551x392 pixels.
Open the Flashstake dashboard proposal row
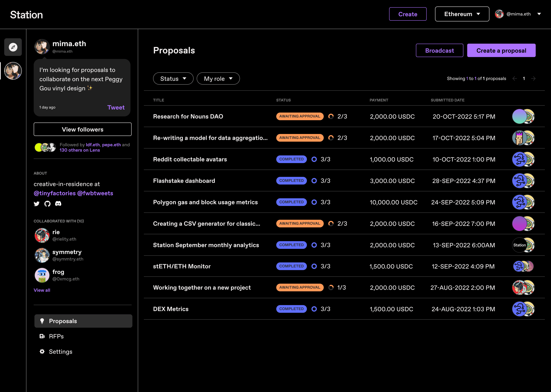(344, 181)
